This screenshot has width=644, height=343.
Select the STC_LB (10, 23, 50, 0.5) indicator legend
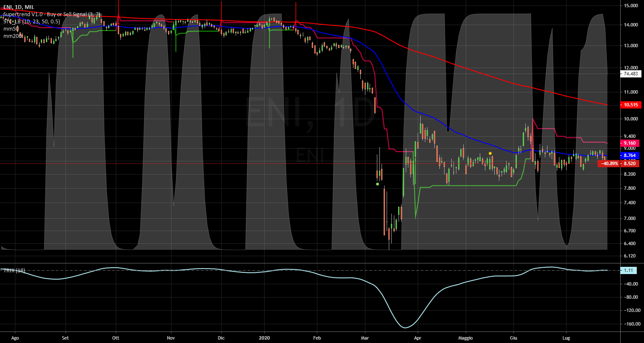pos(31,21)
